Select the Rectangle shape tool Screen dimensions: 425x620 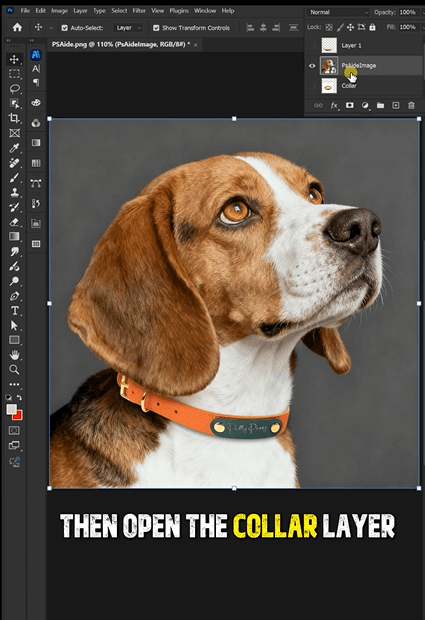pyautogui.click(x=14, y=340)
